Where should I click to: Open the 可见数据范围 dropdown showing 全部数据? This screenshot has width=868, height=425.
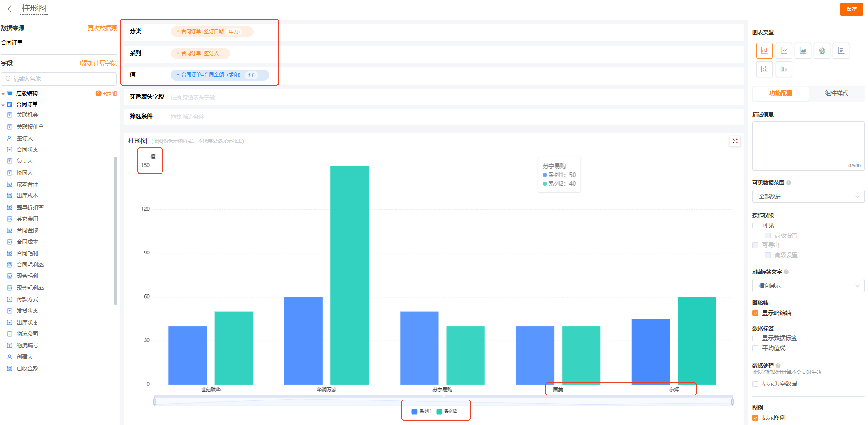(808, 197)
